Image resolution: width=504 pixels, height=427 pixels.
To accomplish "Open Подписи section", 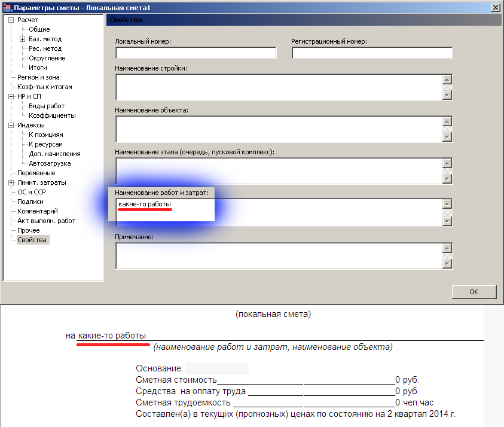I will coord(30,202).
